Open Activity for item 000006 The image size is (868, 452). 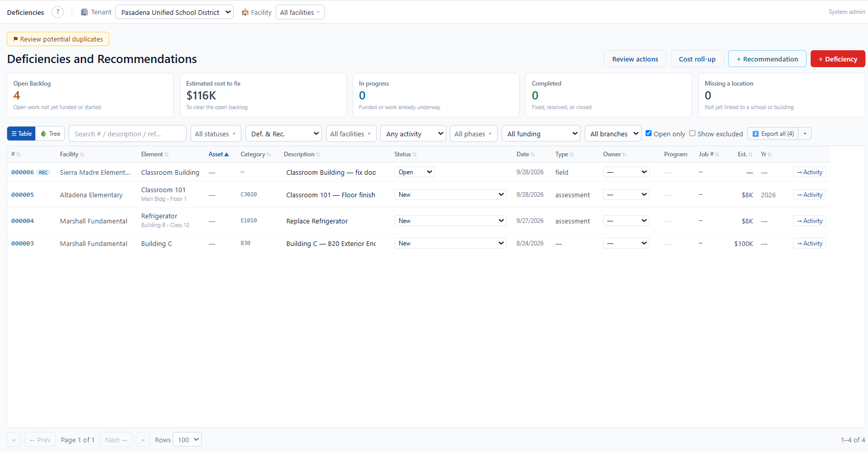pyautogui.click(x=810, y=172)
